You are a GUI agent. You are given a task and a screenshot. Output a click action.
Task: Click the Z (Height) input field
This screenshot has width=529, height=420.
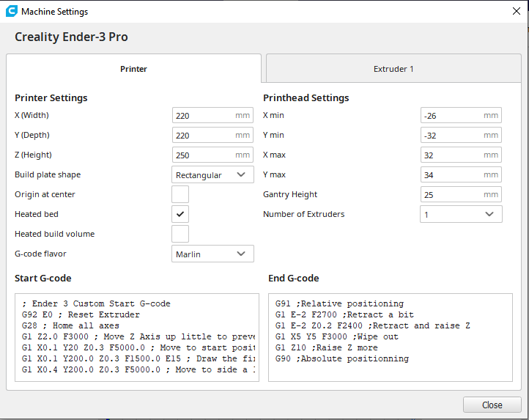212,155
